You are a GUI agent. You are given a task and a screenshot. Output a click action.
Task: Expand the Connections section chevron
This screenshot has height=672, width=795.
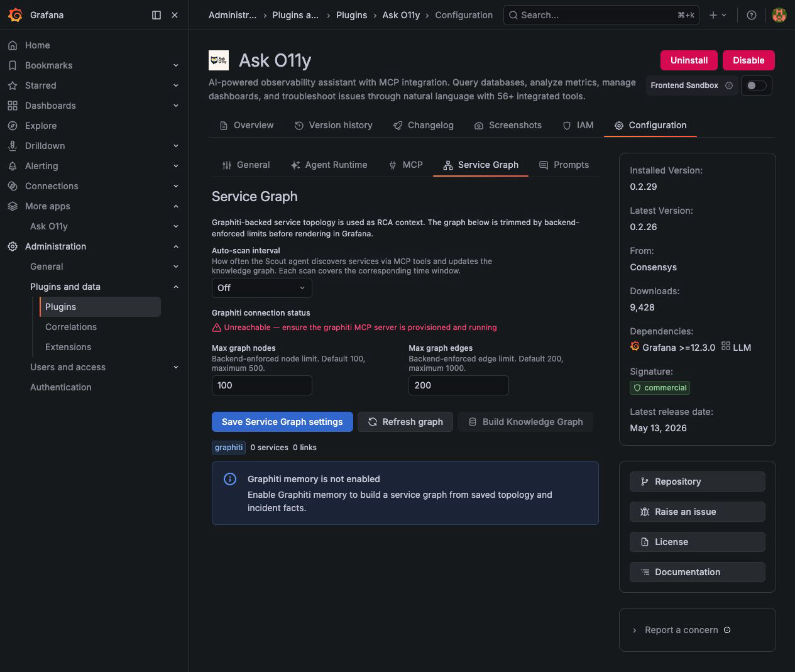point(176,186)
